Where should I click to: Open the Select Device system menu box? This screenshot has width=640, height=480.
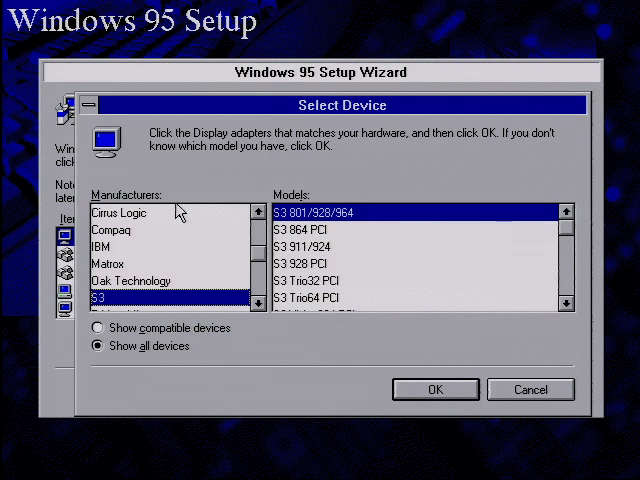[89, 105]
